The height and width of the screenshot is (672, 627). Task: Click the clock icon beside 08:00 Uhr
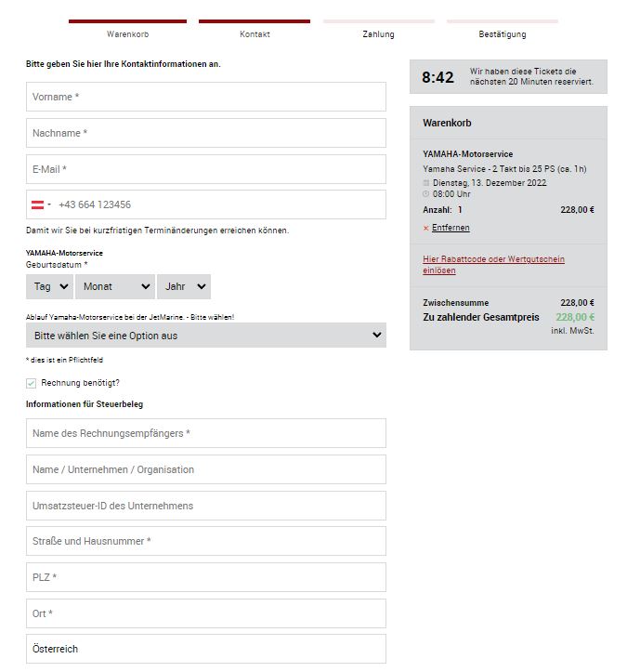pos(425,194)
